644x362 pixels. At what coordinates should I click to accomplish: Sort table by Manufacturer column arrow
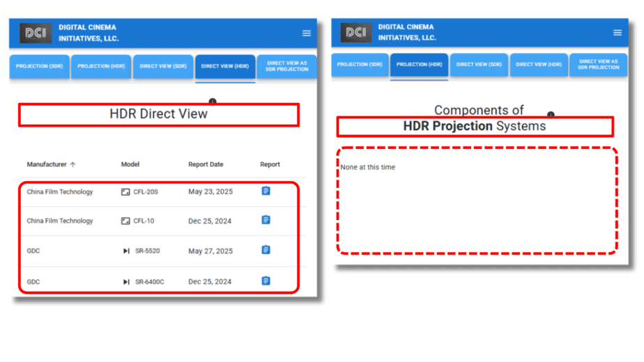[72, 165]
